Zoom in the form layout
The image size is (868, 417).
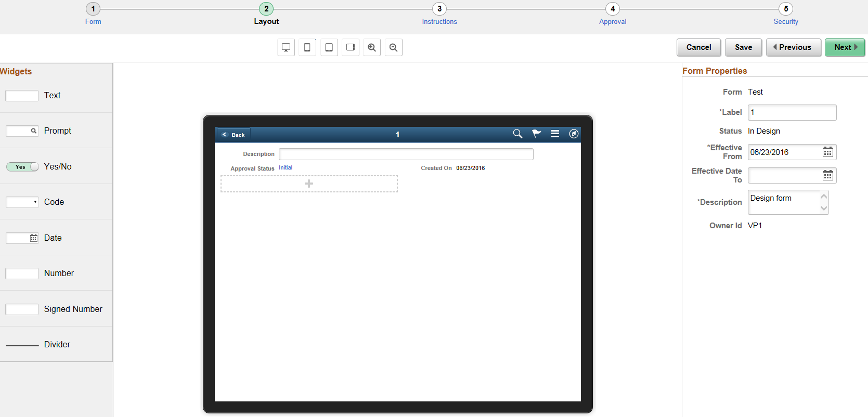point(372,47)
